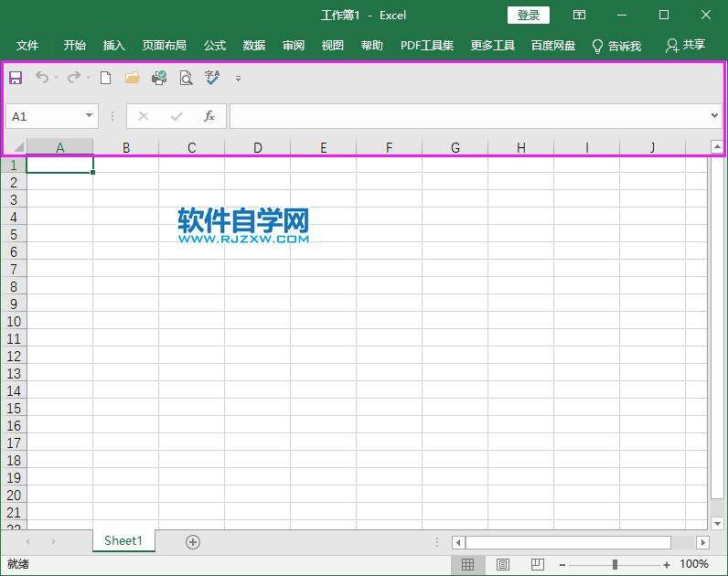Open the 帮助 tab
The width and height of the screenshot is (728, 576).
[372, 46]
